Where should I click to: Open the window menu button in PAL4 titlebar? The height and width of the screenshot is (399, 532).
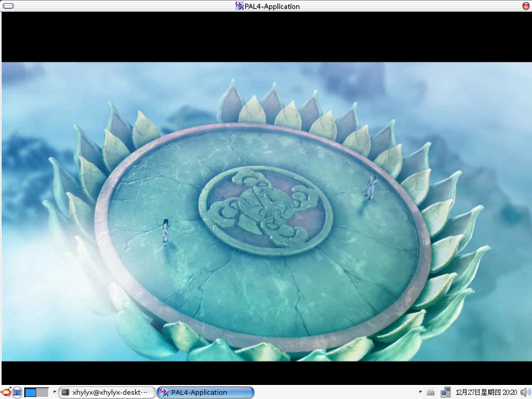click(8, 6)
